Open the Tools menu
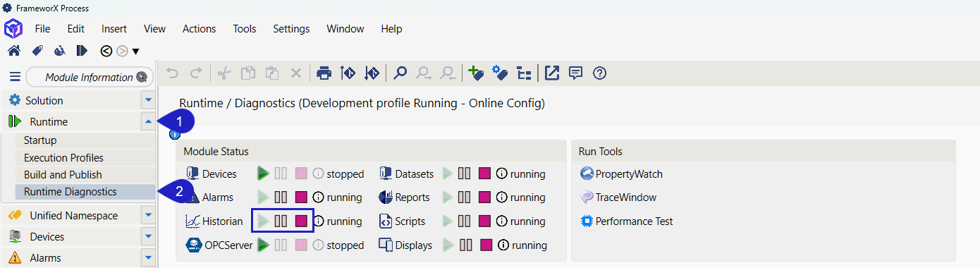Image resolution: width=980 pixels, height=268 pixels. (245, 29)
